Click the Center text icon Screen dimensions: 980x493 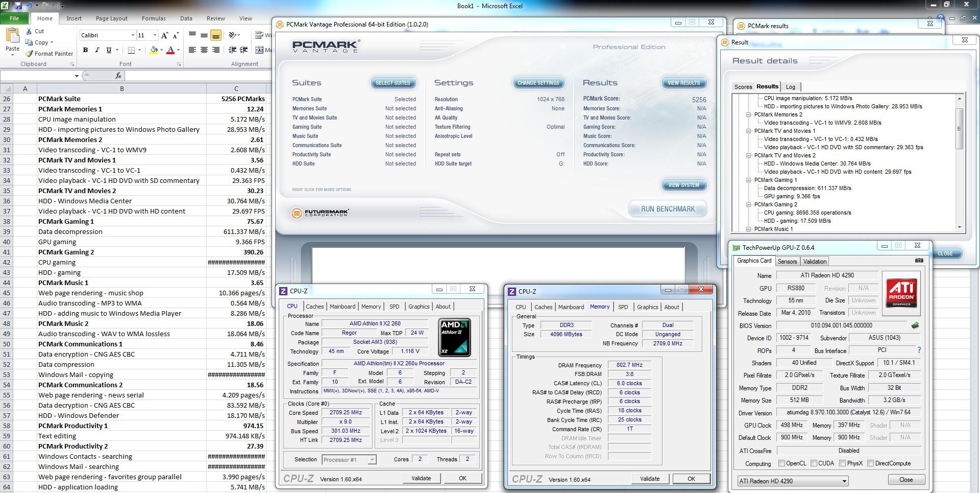tap(204, 50)
